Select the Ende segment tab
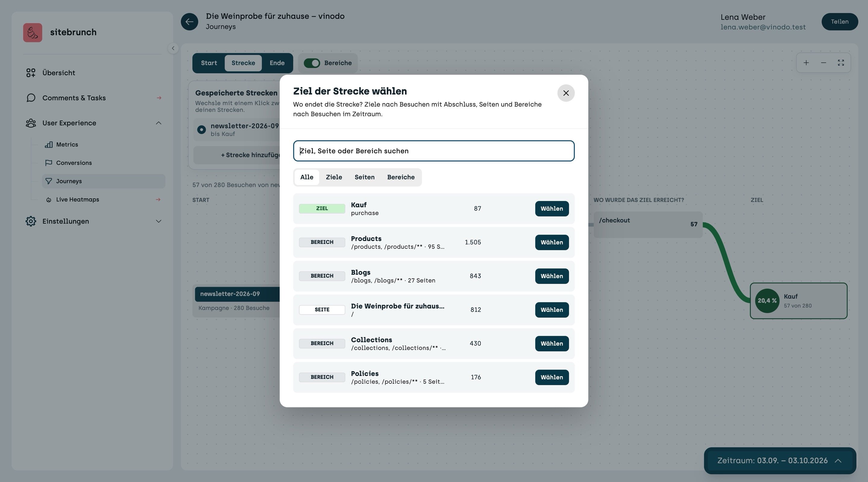 [x=277, y=63]
